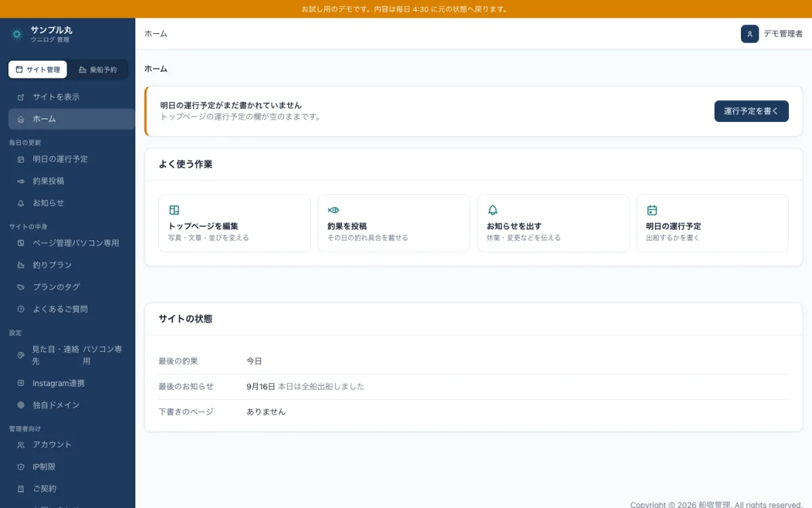Open 明日の運行予定 in the sidebar
Screen dimensions: 812x508
click(x=72, y=159)
